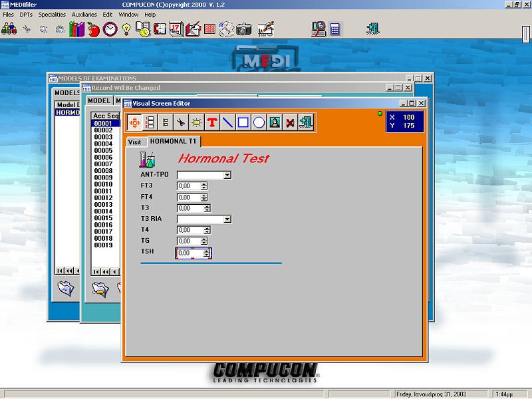Screen dimensions: 532x399
Task: Click the red clock toolbar icon
Action: 110,29
